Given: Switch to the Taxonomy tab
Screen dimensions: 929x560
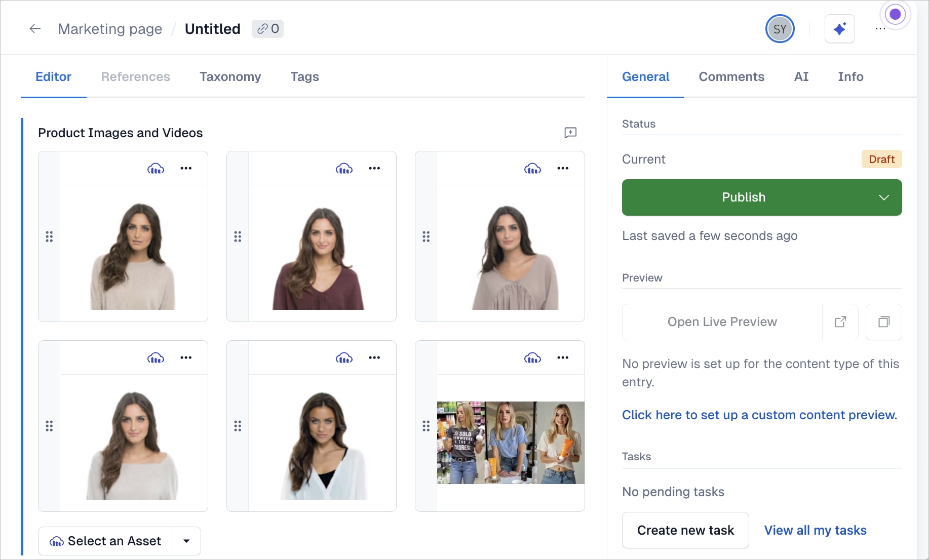Looking at the screenshot, I should tap(230, 77).
